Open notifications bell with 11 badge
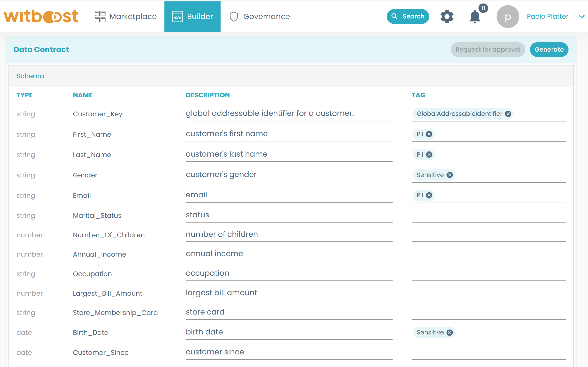The image size is (588, 367). 475,16
